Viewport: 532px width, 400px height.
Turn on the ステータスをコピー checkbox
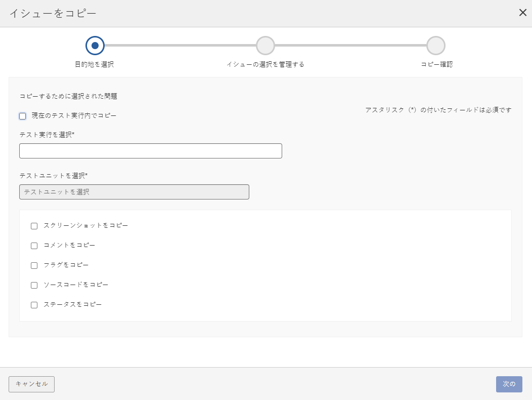pos(34,305)
